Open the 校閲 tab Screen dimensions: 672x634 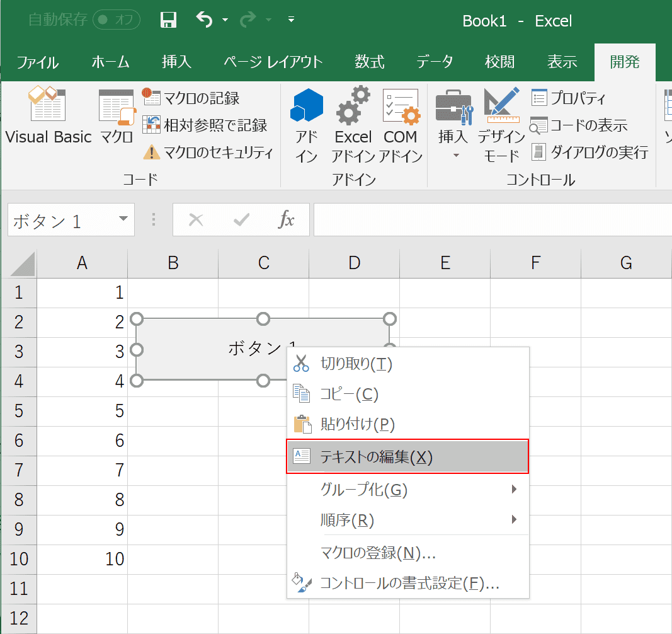pyautogui.click(x=499, y=62)
